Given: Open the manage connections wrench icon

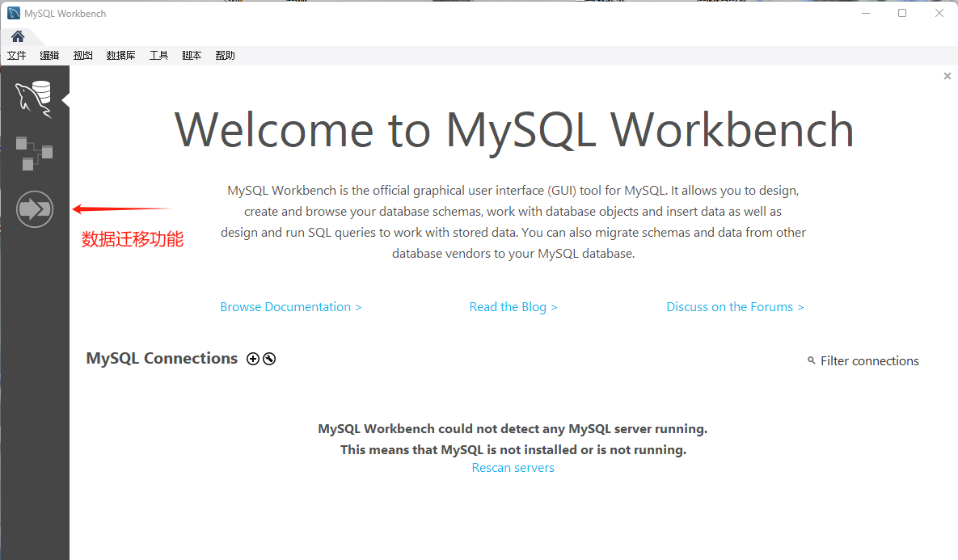Looking at the screenshot, I should click(269, 359).
